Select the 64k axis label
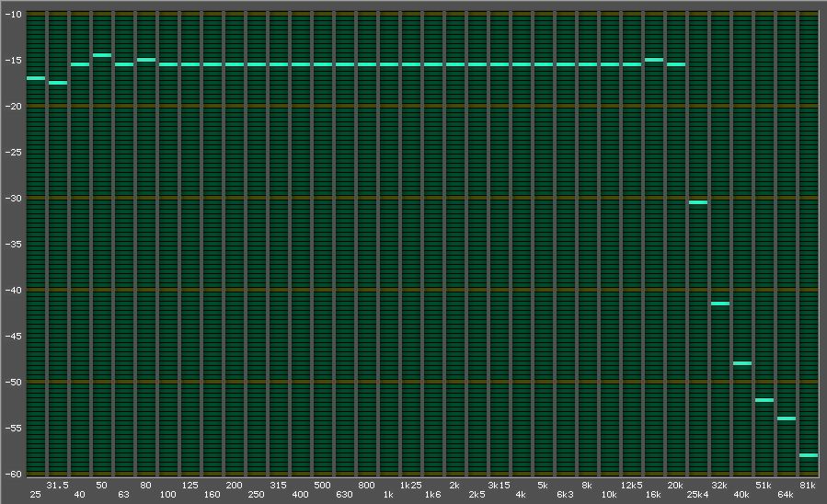This screenshot has width=827, height=504. coord(786,495)
